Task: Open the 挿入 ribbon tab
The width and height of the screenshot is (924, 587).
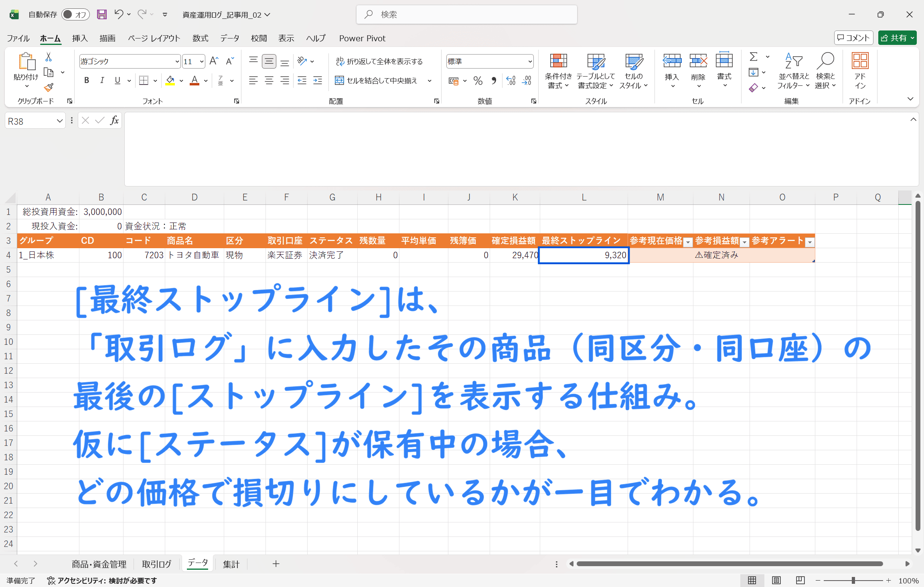Action: pos(79,38)
